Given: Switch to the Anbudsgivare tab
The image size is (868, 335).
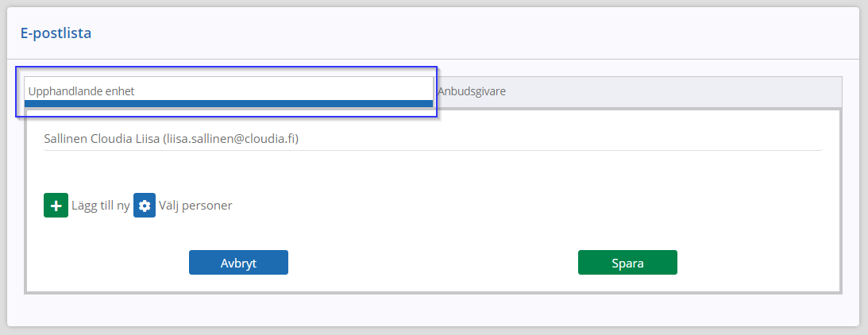Looking at the screenshot, I should coord(638,91).
